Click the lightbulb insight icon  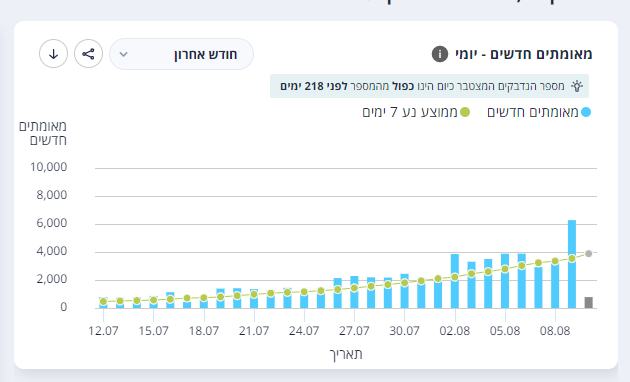[577, 86]
